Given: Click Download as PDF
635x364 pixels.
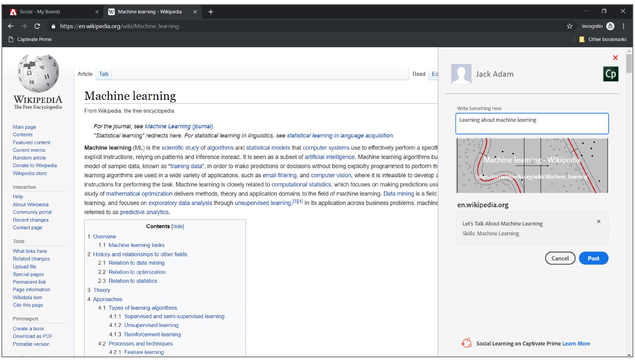Looking at the screenshot, I should [32, 336].
